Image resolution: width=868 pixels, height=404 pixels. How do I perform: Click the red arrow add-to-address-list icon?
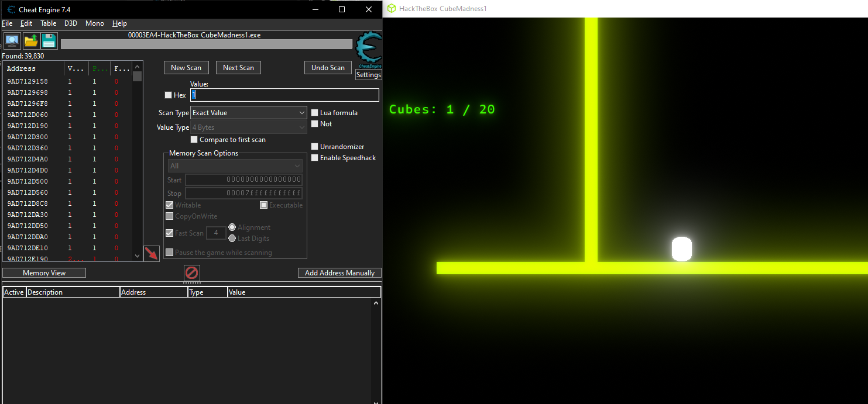pos(152,254)
